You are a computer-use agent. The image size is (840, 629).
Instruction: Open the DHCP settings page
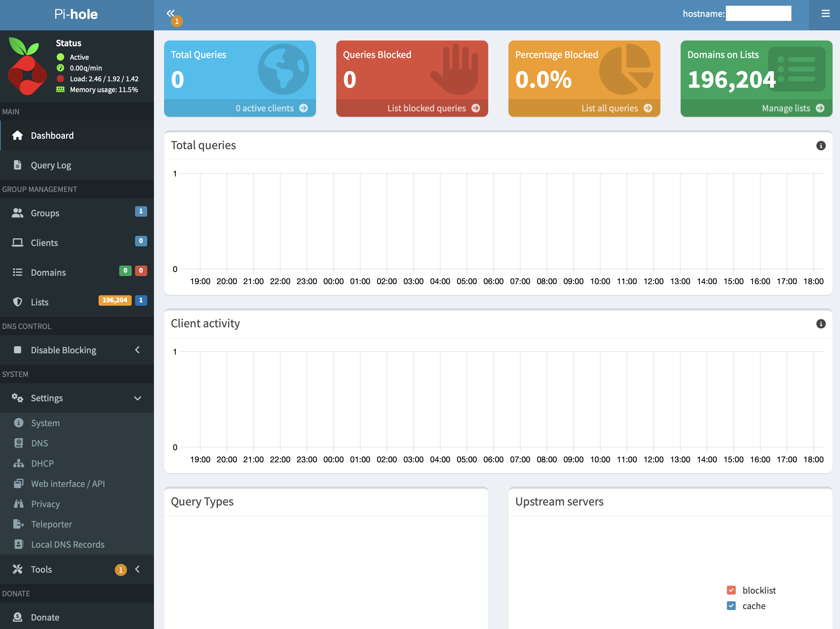(x=42, y=464)
